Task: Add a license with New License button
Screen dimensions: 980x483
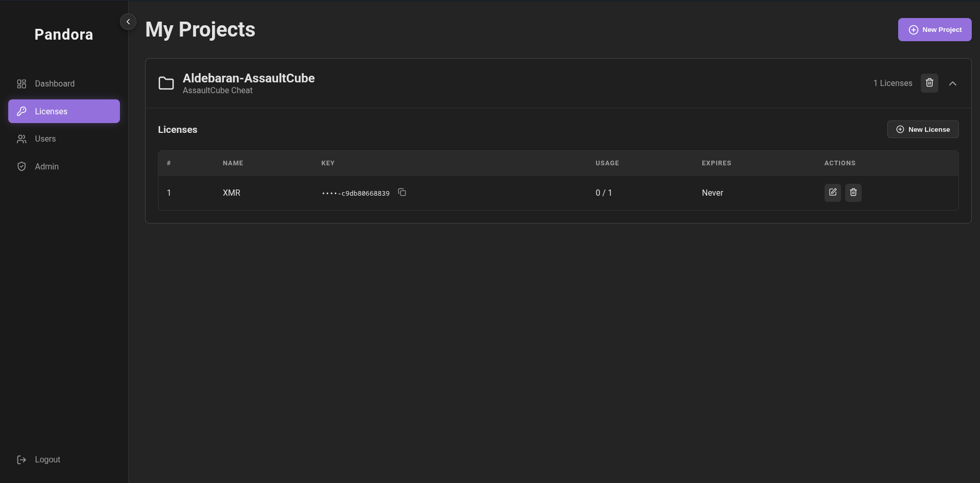Action: tap(923, 129)
